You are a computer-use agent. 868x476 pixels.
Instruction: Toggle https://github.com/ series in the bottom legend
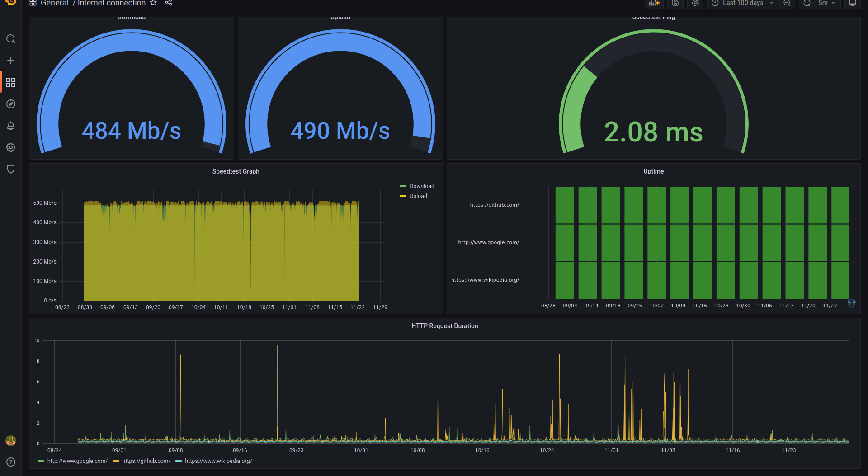146,461
